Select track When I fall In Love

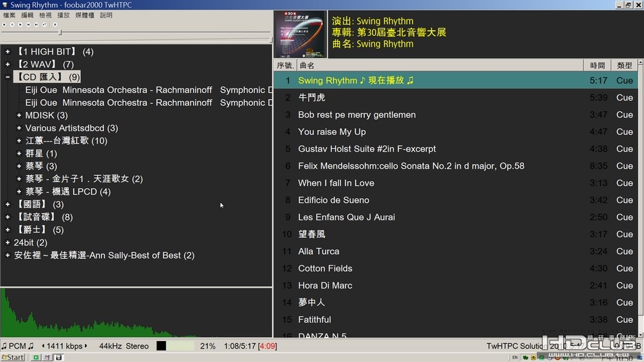(456, 183)
